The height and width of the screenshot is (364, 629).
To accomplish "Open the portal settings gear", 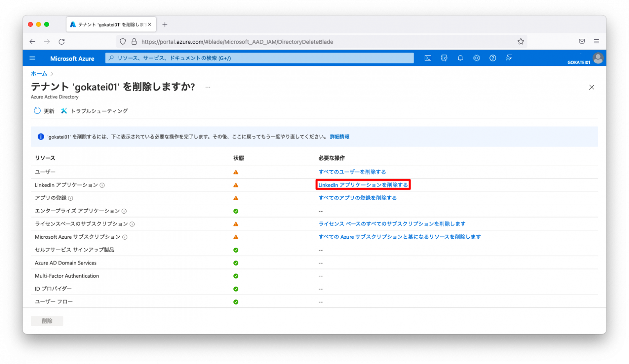I will 476,58.
